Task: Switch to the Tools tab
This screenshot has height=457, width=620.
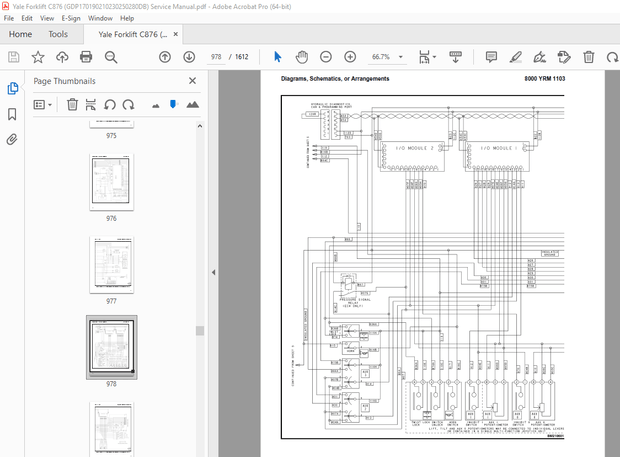Action: [x=58, y=34]
